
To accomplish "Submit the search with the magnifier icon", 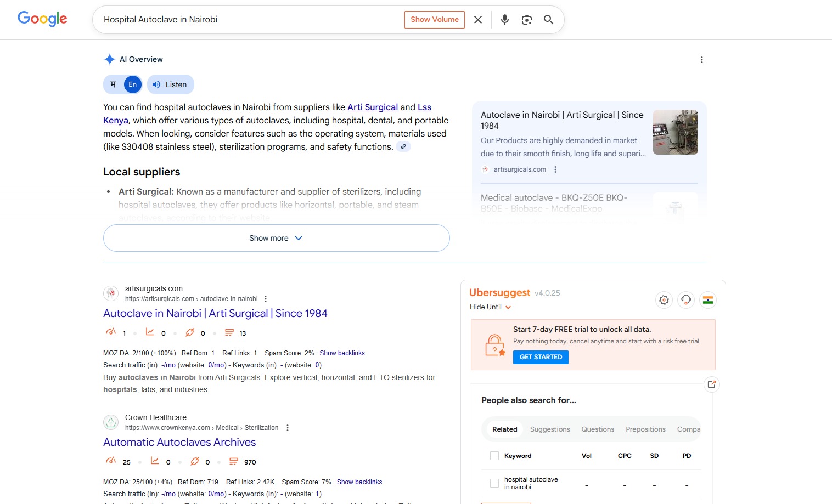I will click(548, 20).
